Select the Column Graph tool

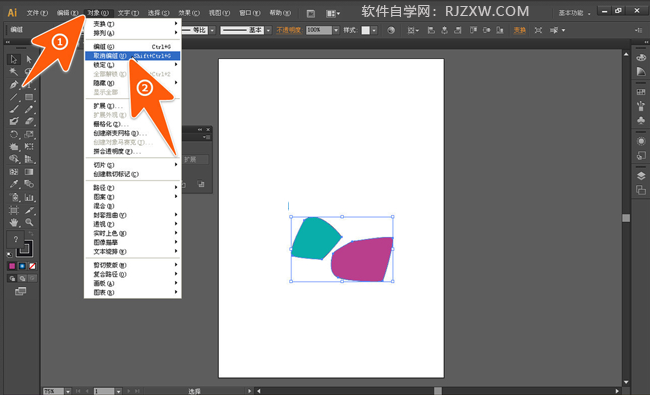(29, 197)
